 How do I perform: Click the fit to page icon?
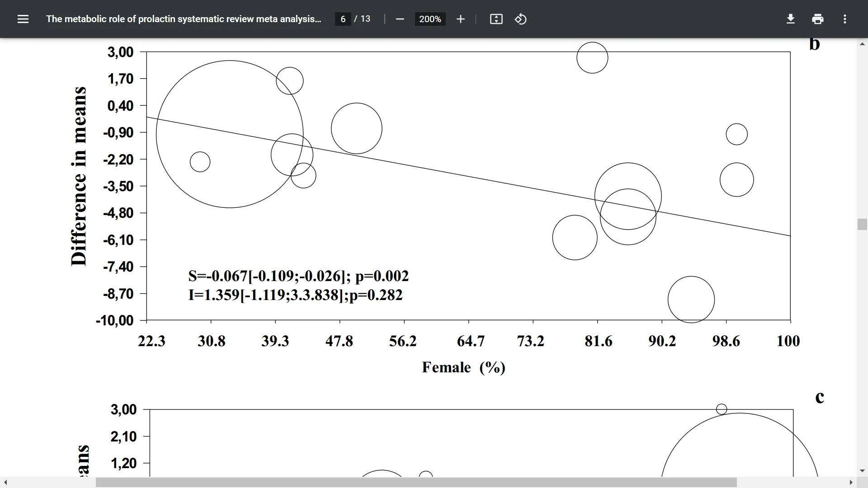pyautogui.click(x=496, y=19)
